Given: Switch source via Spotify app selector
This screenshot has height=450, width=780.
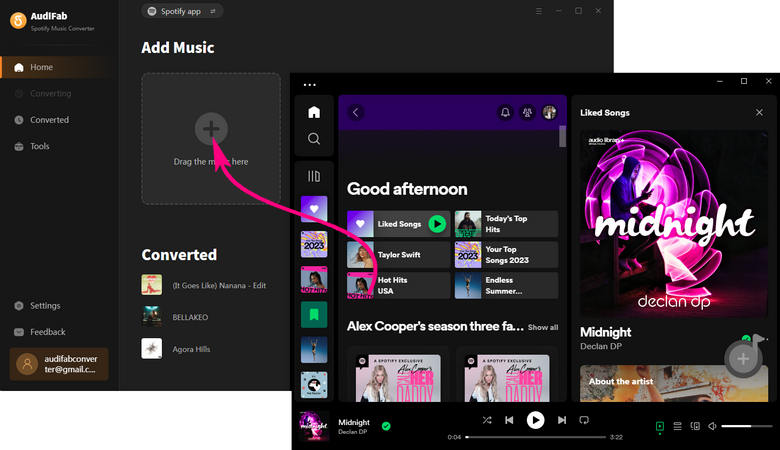Looking at the screenshot, I should (x=182, y=11).
